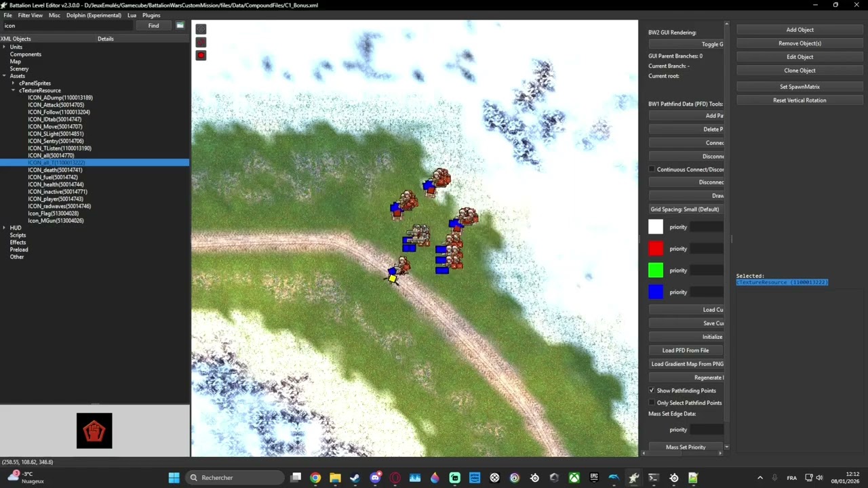Viewport: 868px width, 488px height.
Task: Select the Scenery tree item
Action: point(19,68)
